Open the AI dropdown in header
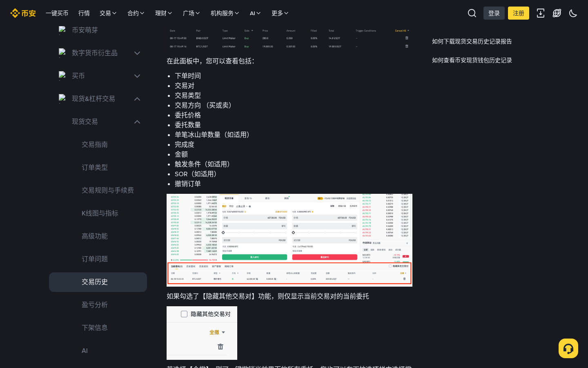588x368 pixels. [255, 13]
